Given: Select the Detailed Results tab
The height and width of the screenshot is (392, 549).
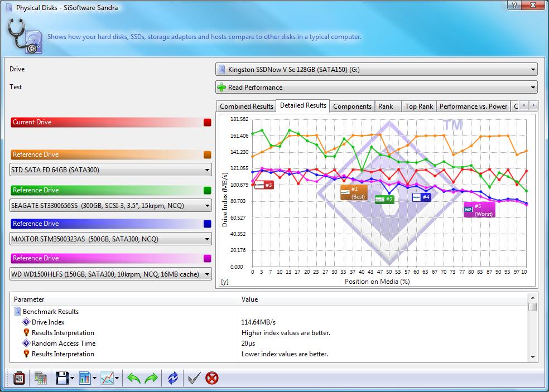Looking at the screenshot, I should click(x=303, y=105).
